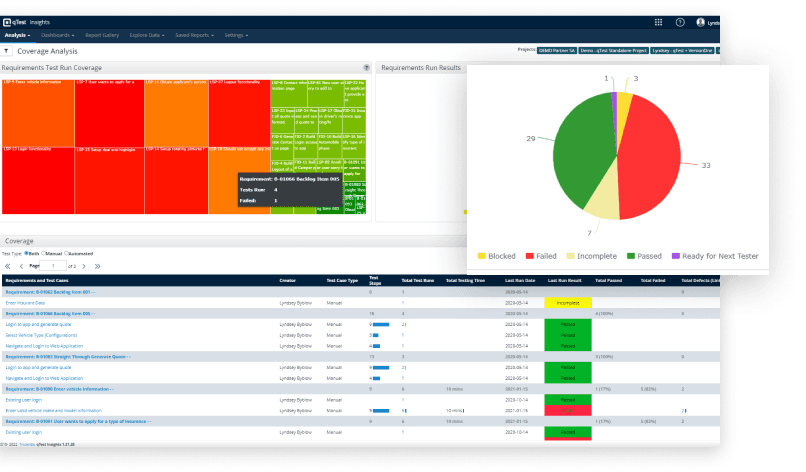Open the Dashboards dropdown menu

coord(58,35)
